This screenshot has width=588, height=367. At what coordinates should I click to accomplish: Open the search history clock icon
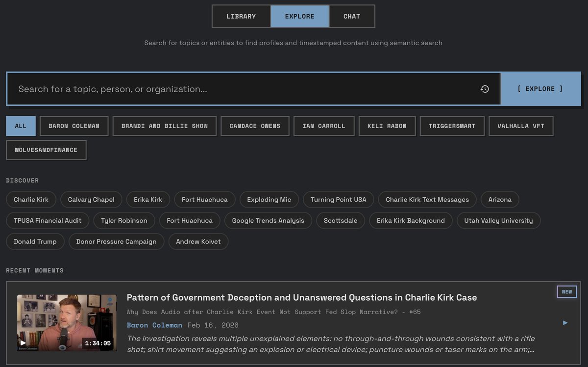[x=485, y=89]
